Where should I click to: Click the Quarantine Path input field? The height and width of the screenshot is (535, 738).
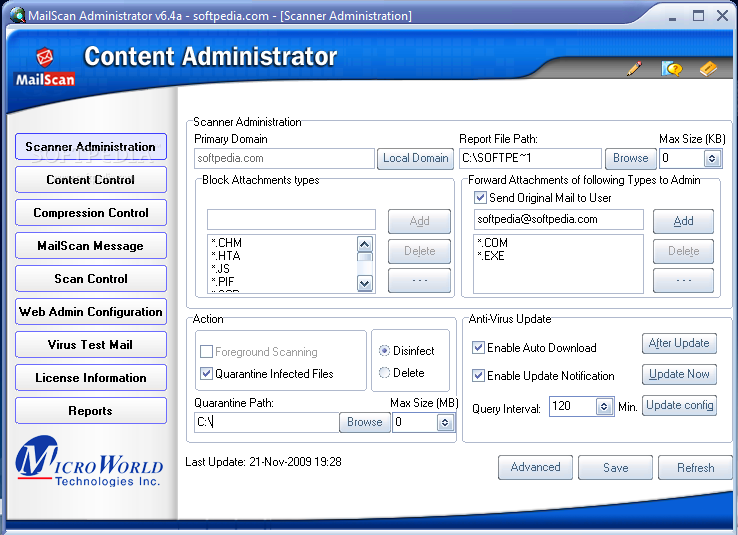tap(267, 422)
